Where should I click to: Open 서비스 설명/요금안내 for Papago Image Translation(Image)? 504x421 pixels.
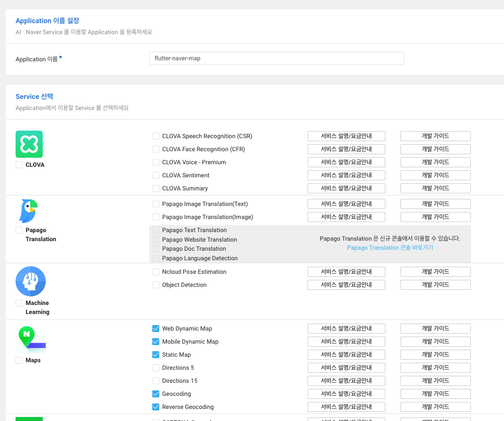pos(346,217)
